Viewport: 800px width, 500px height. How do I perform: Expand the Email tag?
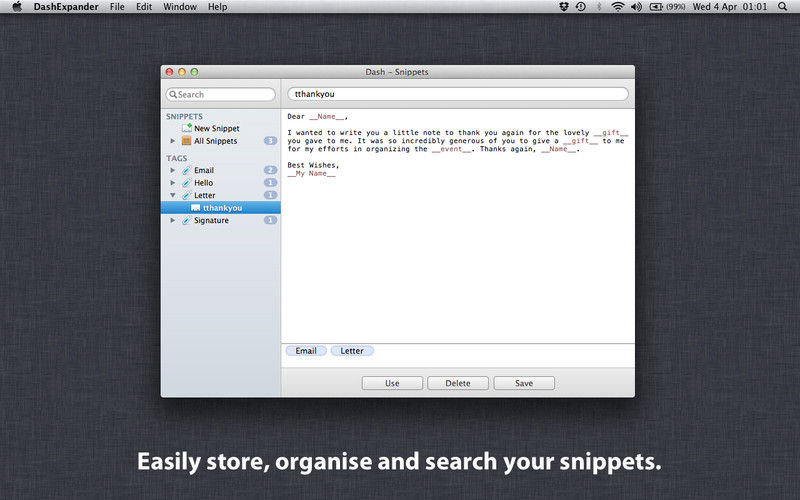tap(172, 170)
